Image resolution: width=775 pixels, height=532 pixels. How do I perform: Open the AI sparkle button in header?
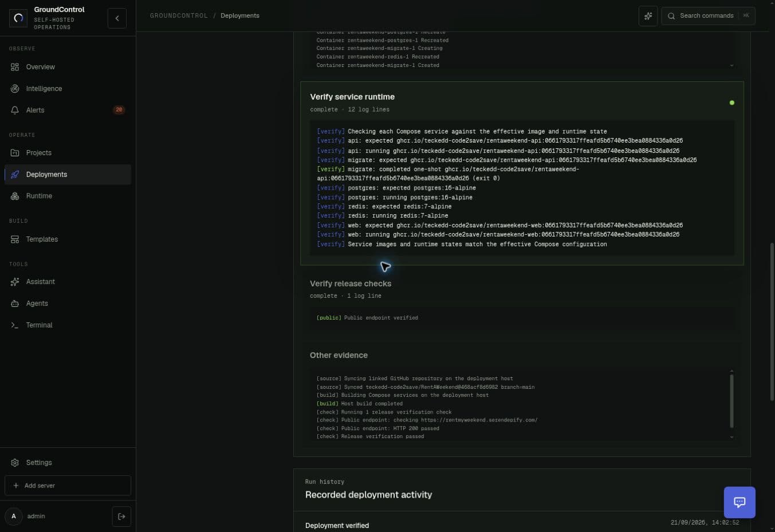pyautogui.click(x=648, y=16)
